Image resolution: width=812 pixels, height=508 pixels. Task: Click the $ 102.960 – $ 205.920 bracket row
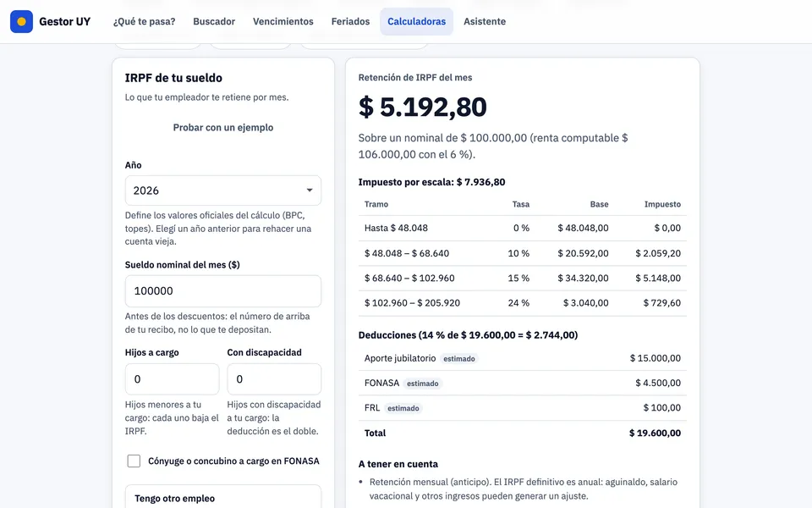pos(523,303)
